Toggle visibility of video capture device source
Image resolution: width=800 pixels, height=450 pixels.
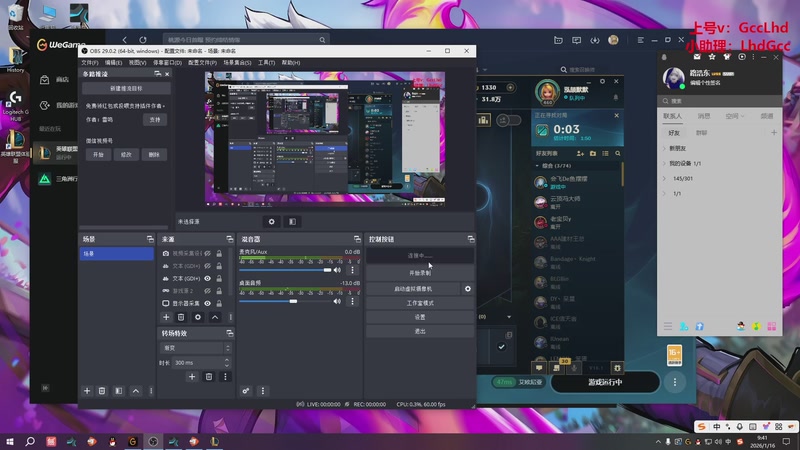pyautogui.click(x=208, y=253)
